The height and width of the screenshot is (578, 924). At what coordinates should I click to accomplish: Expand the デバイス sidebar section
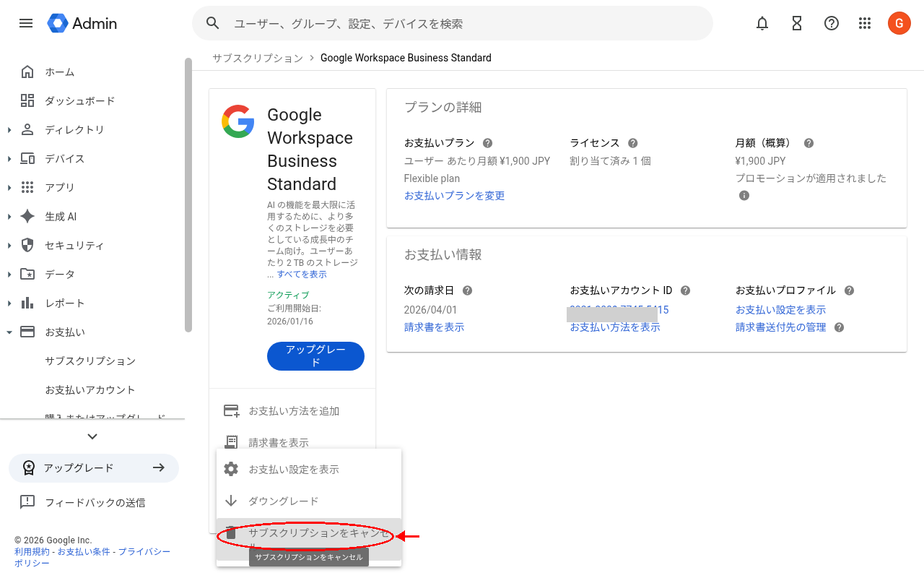pos(10,158)
